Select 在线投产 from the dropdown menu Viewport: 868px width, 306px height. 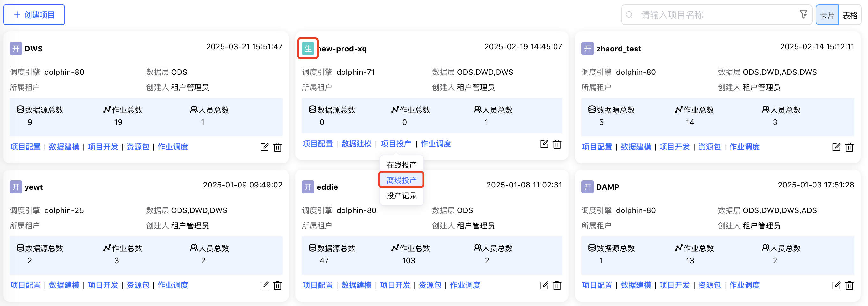(x=401, y=165)
